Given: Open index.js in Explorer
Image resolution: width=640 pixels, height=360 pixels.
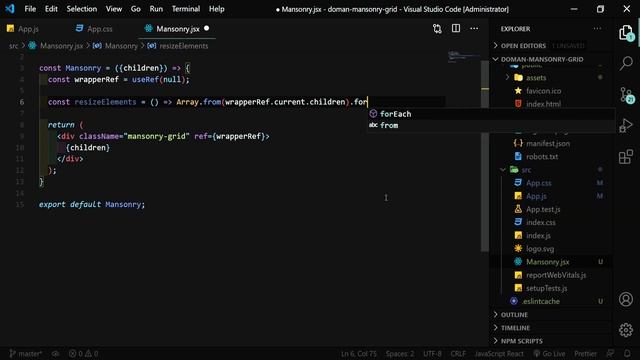Looking at the screenshot, I should (x=538, y=236).
